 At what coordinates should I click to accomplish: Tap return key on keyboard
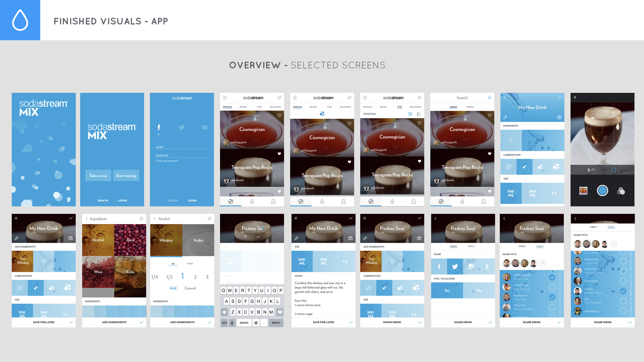(x=276, y=322)
